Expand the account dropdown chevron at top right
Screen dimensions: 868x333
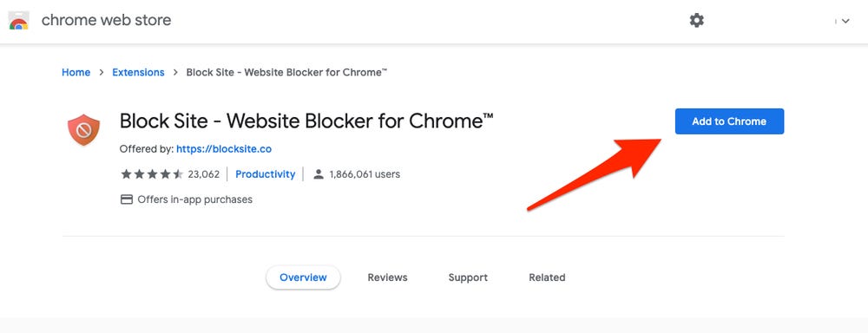click(845, 21)
